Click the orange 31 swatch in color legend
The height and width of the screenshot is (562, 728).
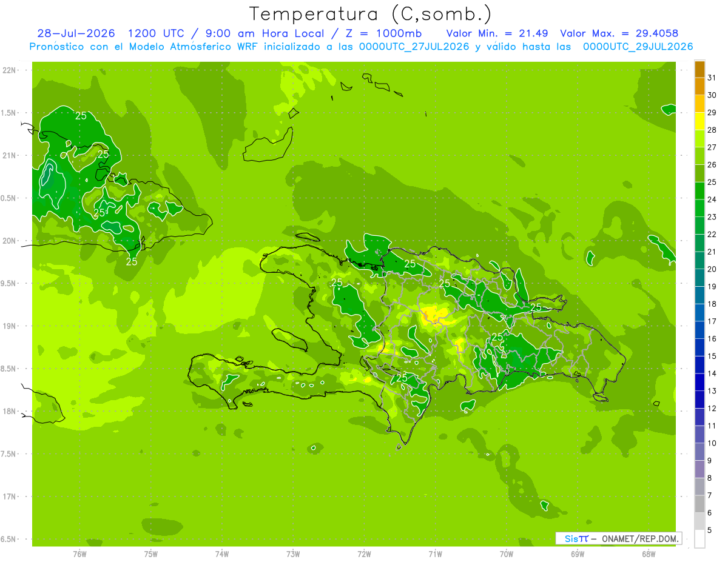tap(699, 70)
